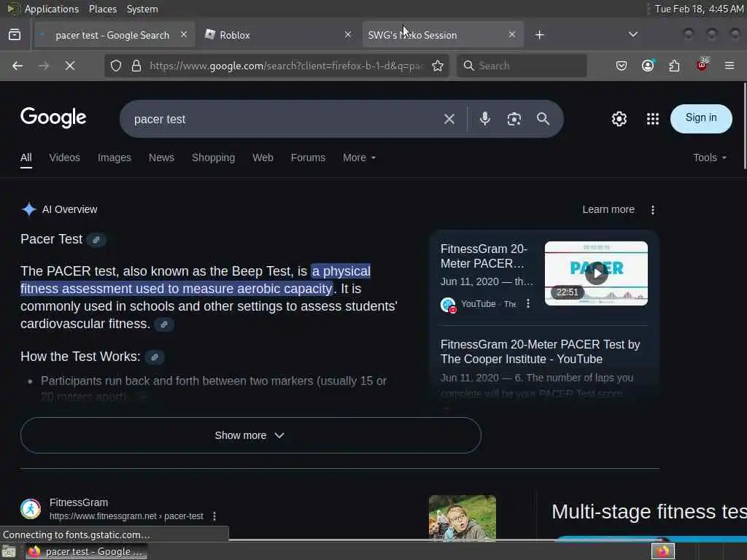Open the Places menu

tap(102, 9)
